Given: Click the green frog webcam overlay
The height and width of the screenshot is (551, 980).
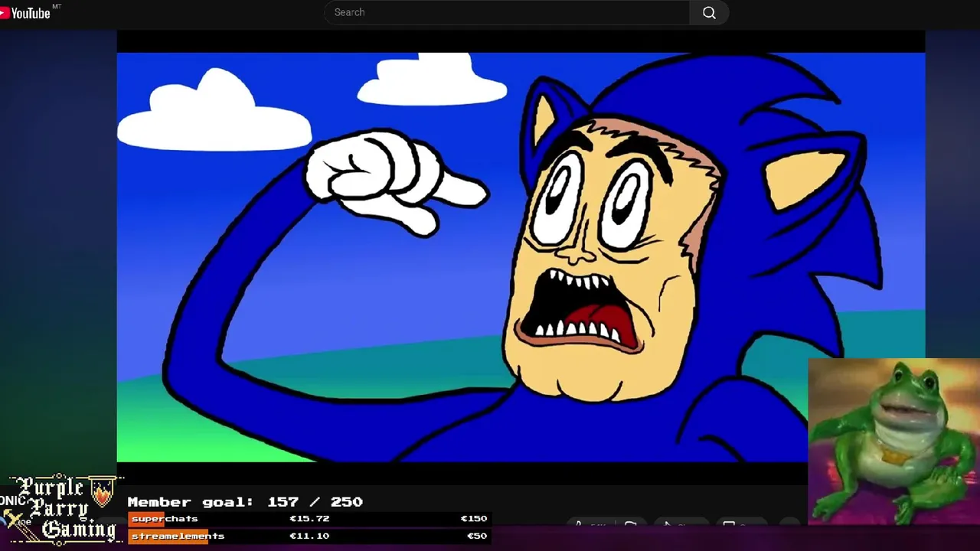Looking at the screenshot, I should (x=893, y=442).
